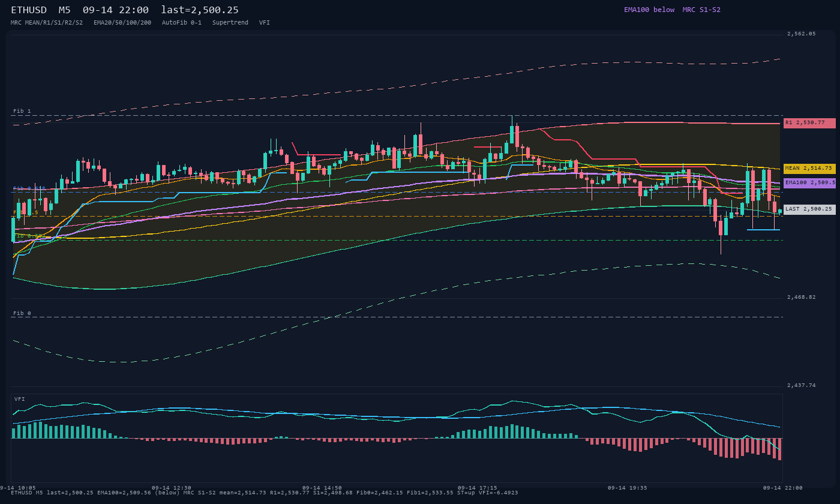Click the ETHUSD symbol in the chart title
The height and width of the screenshot is (504, 840).
tap(29, 10)
